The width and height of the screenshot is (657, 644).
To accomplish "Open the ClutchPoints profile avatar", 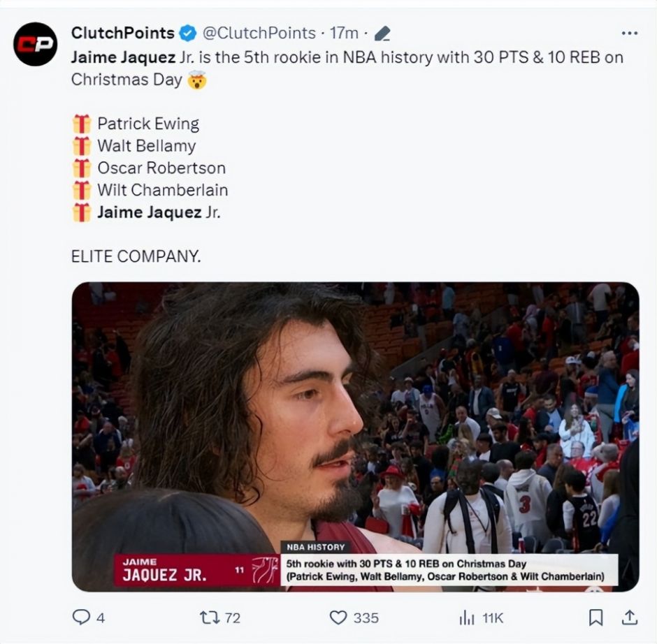I will pos(35,44).
